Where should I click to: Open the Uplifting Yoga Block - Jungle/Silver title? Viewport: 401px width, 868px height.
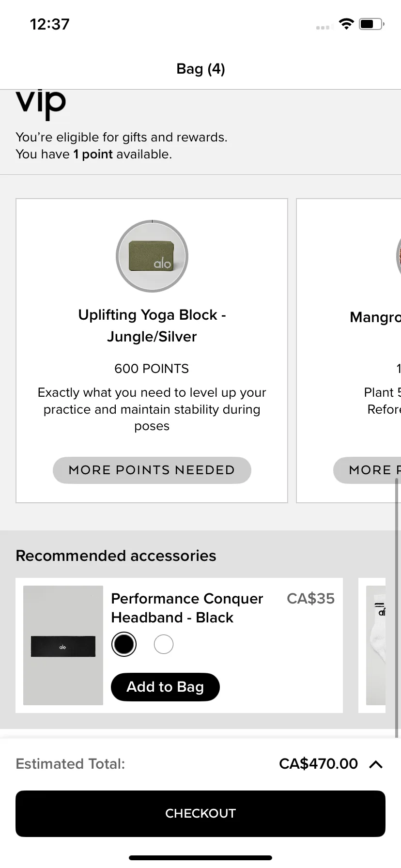click(x=152, y=325)
